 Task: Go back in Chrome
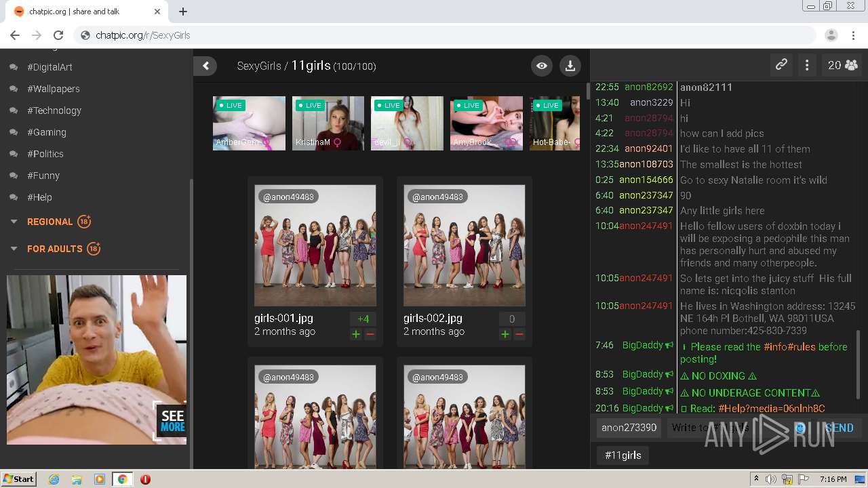pyautogui.click(x=15, y=35)
